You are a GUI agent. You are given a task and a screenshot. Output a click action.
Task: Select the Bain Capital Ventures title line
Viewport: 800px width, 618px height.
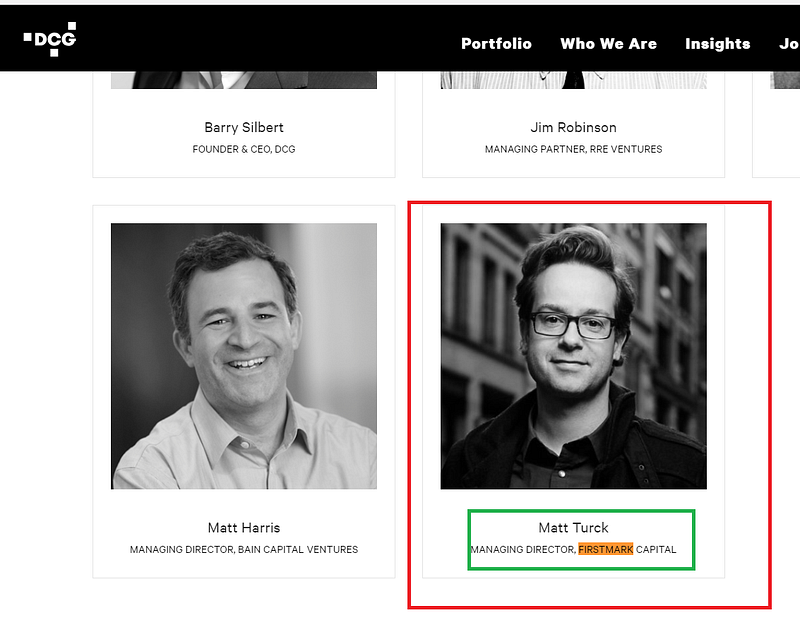click(x=243, y=550)
